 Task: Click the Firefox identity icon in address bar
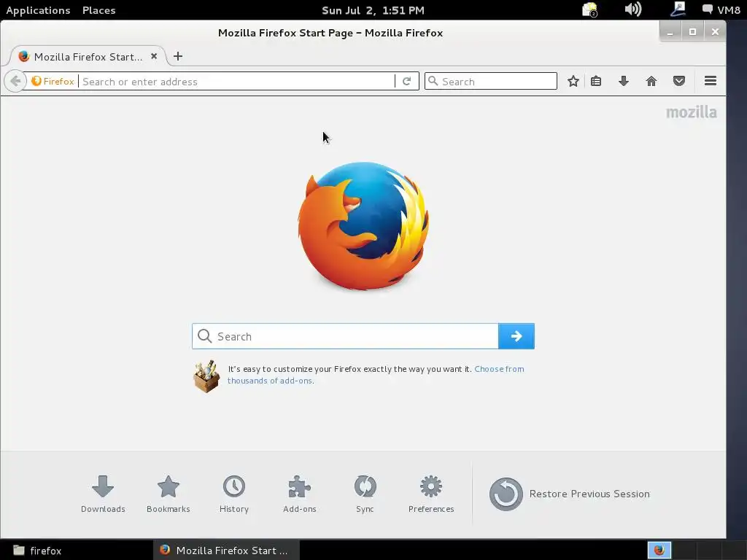pyautogui.click(x=53, y=82)
